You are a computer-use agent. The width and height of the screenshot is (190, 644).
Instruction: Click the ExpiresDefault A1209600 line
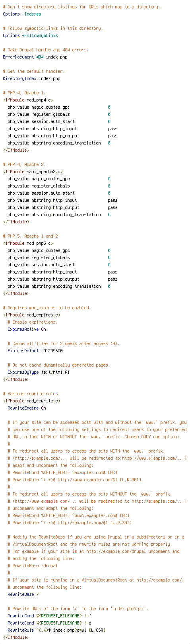click(35, 351)
